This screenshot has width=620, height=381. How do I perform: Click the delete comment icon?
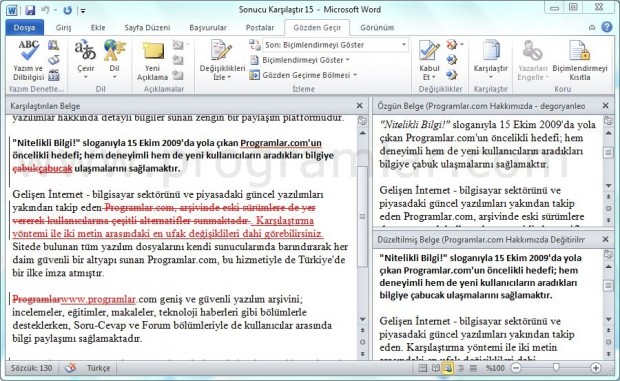tap(178, 45)
